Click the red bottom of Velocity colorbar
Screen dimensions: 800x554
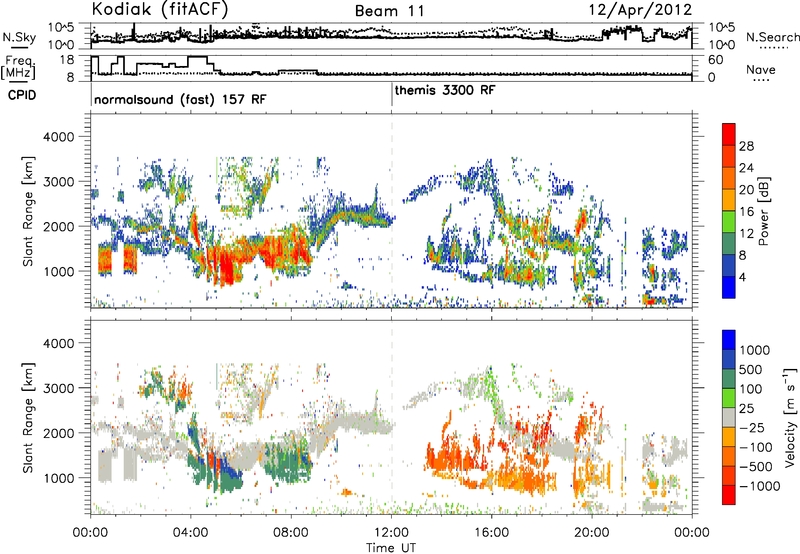pyautogui.click(x=729, y=495)
